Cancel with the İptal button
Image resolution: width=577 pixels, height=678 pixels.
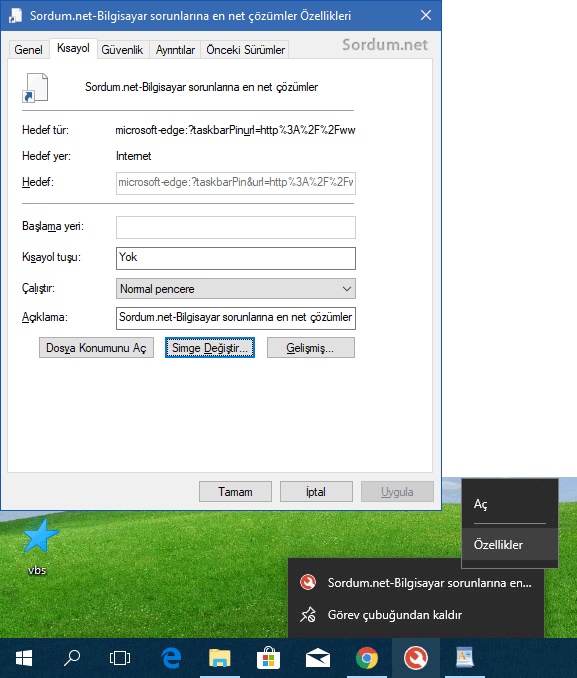coord(316,492)
